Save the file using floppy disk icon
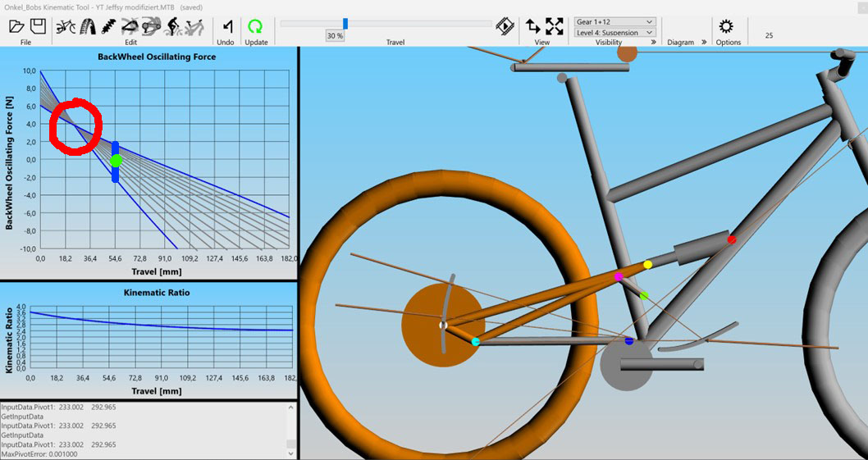The width and height of the screenshot is (868, 460). [36, 25]
